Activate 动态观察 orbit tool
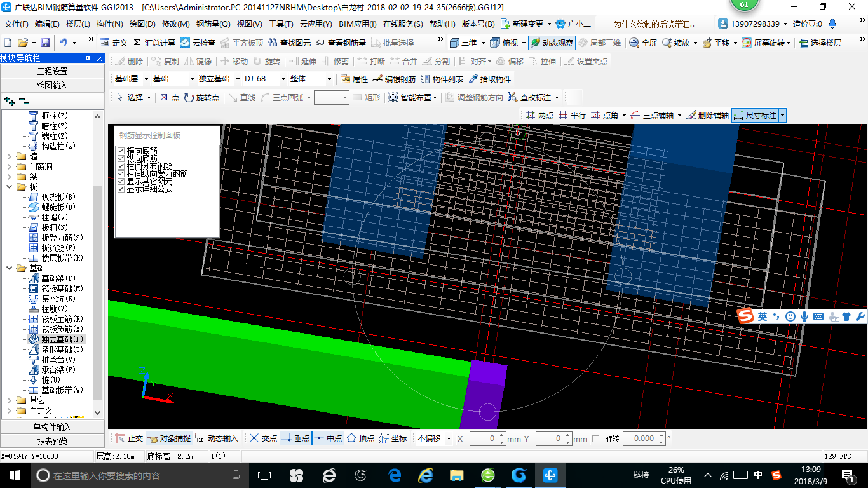This screenshot has width=868, height=488. (x=552, y=43)
